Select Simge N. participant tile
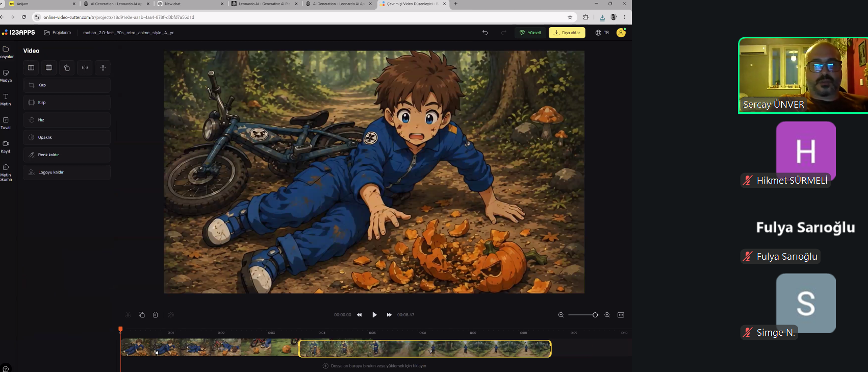Image resolution: width=868 pixels, height=372 pixels. 806,303
